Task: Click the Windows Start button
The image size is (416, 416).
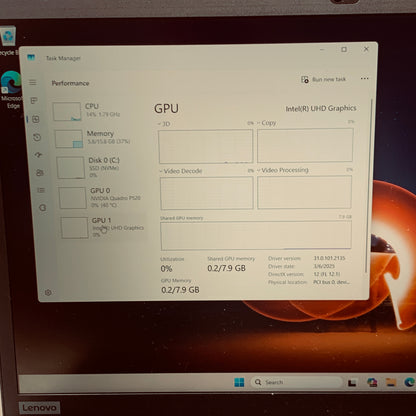Action: (x=239, y=382)
